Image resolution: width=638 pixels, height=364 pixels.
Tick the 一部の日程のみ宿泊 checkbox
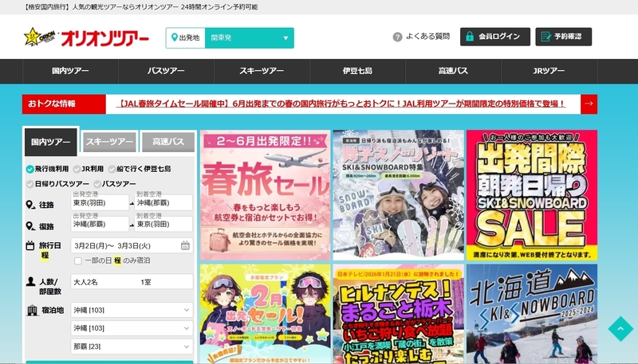tap(78, 260)
